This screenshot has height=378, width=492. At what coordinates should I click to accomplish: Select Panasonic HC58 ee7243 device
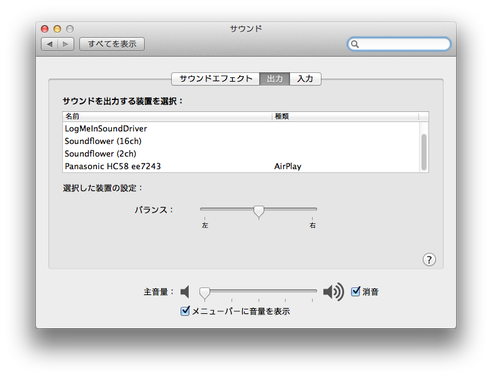[241, 166]
